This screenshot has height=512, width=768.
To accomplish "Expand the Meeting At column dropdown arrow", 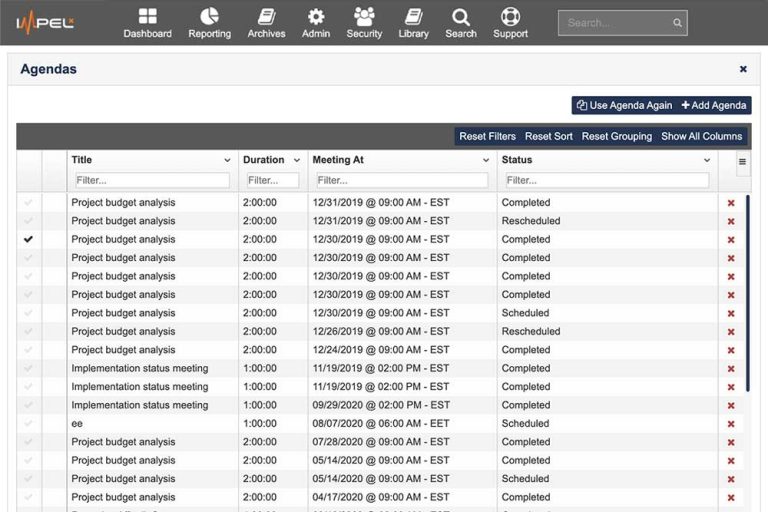I will [x=486, y=160].
